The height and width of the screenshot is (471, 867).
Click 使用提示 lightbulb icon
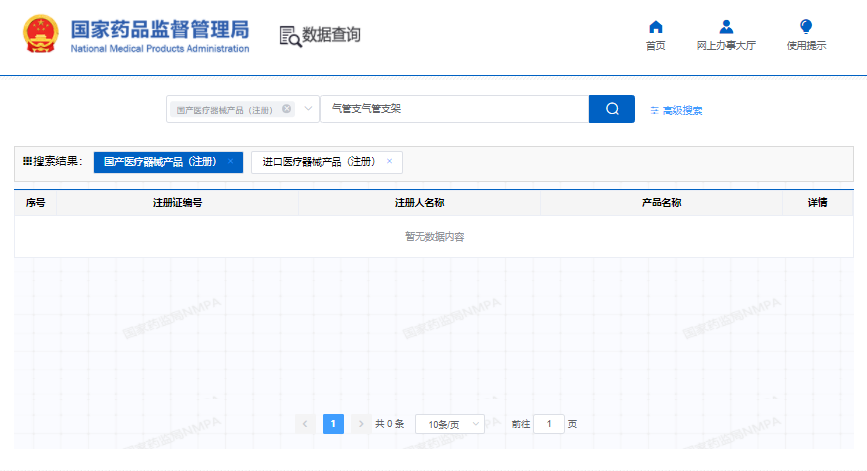point(806,27)
